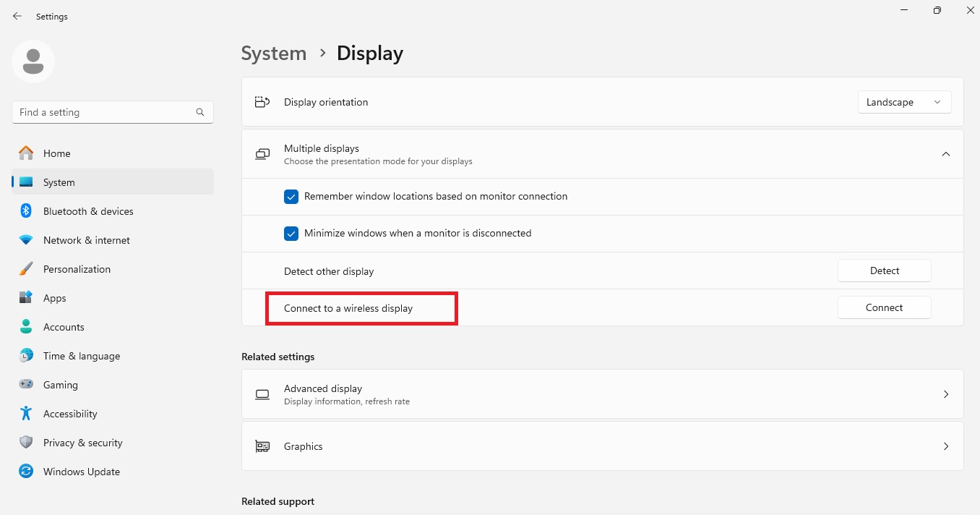Collapse the Multiple displays section chevron

point(946,154)
